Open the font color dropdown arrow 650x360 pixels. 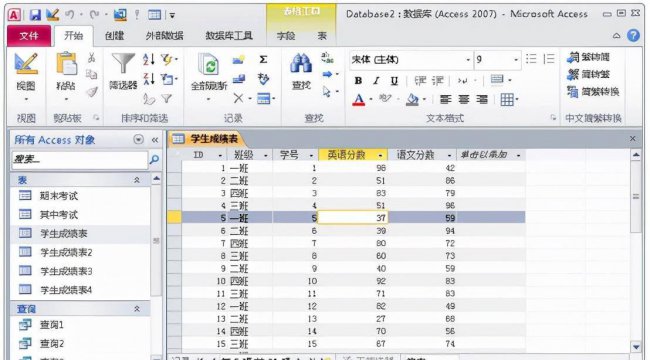point(371,100)
